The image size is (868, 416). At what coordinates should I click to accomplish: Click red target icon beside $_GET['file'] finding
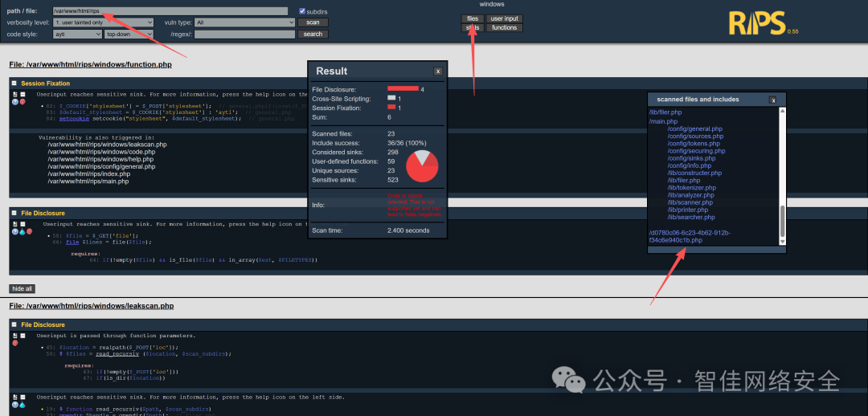click(30, 231)
